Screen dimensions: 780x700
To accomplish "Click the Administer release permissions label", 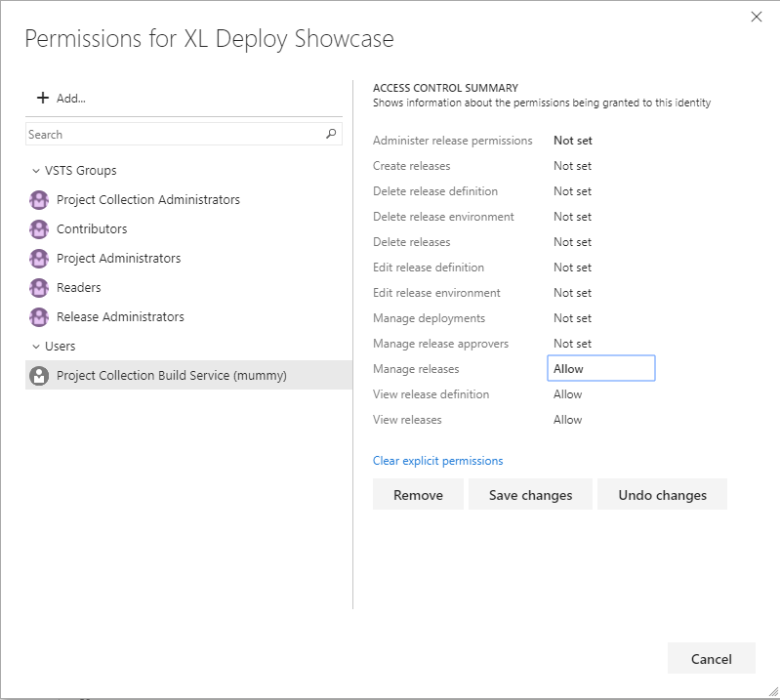I will [x=452, y=141].
